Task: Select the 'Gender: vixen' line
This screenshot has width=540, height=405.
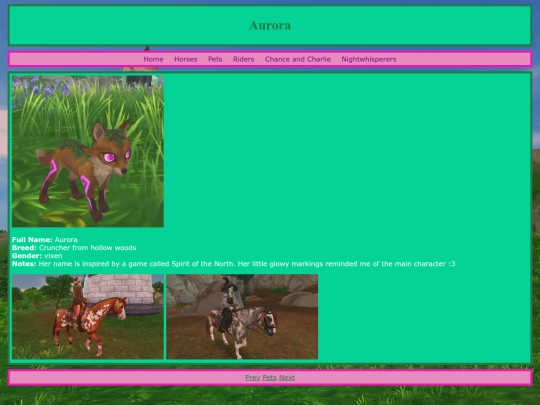Action: (x=37, y=256)
